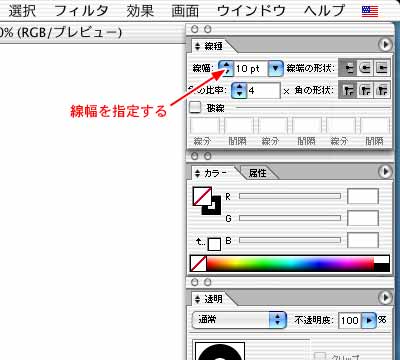This screenshot has height=360, width=400.
Task: Open the transparency panel options menu arrow
Action: (385, 297)
